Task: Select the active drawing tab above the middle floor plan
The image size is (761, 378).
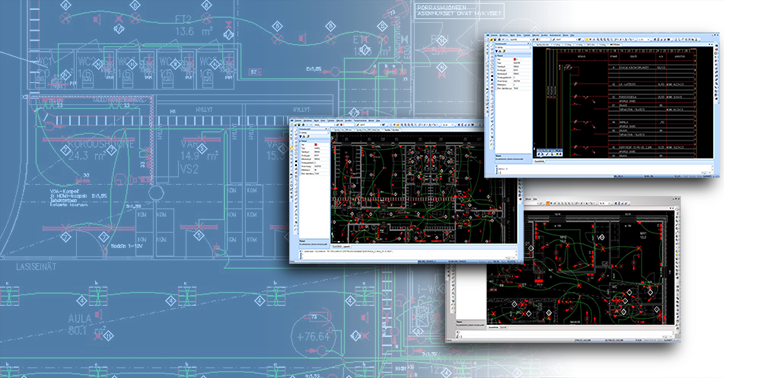Action: [392, 130]
